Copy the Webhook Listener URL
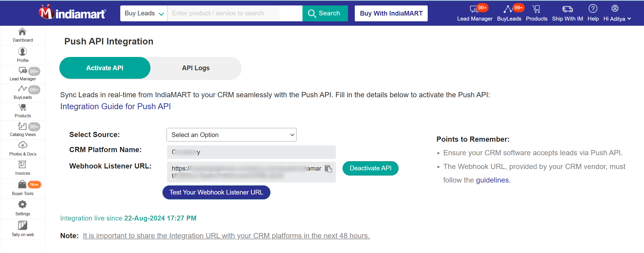The height and width of the screenshot is (253, 644). 329,169
